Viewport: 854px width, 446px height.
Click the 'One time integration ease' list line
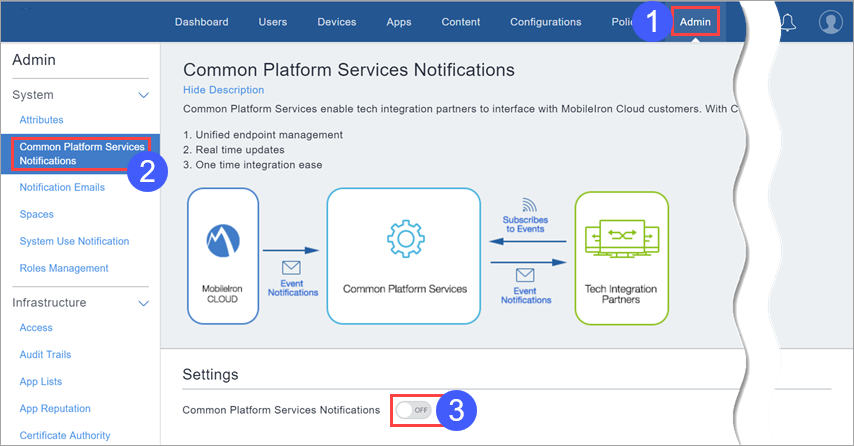253,165
